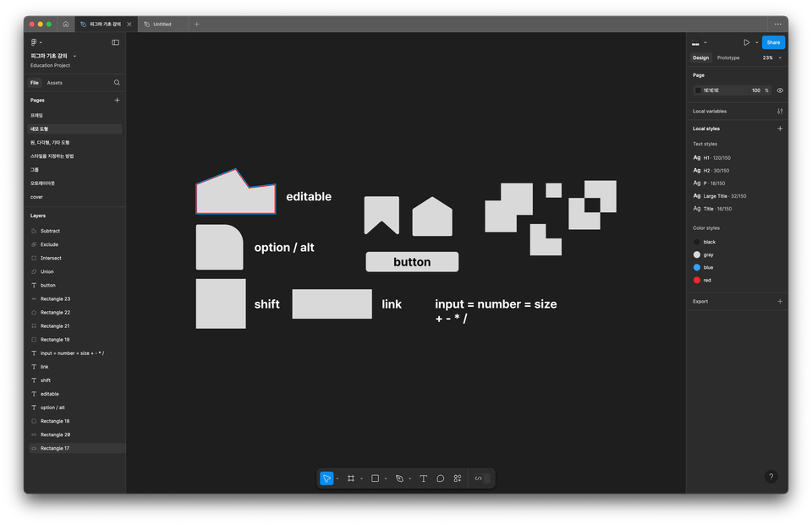Open Local variables settings icon

[x=780, y=112]
